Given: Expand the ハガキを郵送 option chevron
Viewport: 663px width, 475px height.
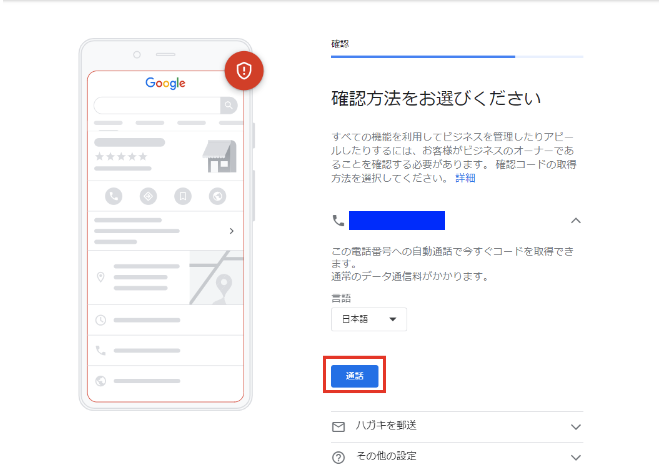Looking at the screenshot, I should click(575, 427).
